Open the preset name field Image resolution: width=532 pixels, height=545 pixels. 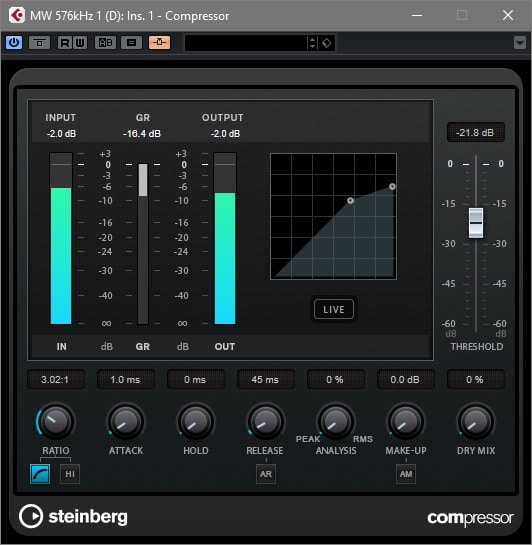click(246, 43)
